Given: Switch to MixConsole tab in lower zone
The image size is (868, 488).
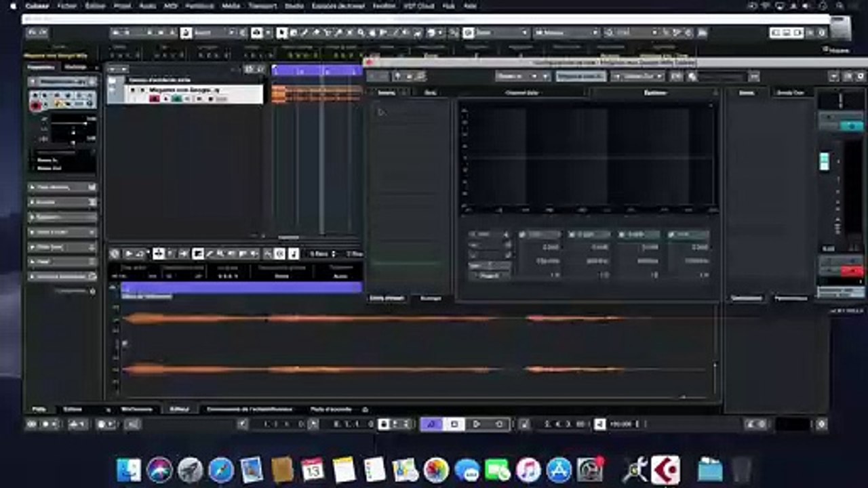Looking at the screenshot, I should click(x=136, y=409).
